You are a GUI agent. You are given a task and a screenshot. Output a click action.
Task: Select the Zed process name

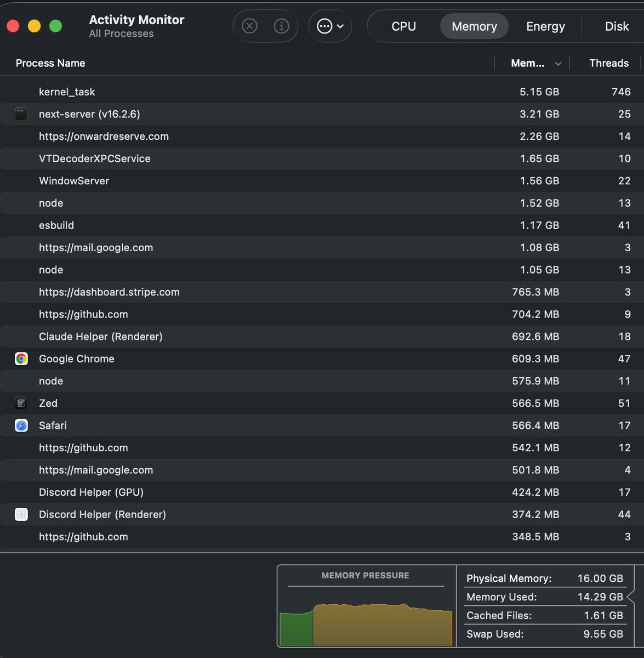[48, 403]
